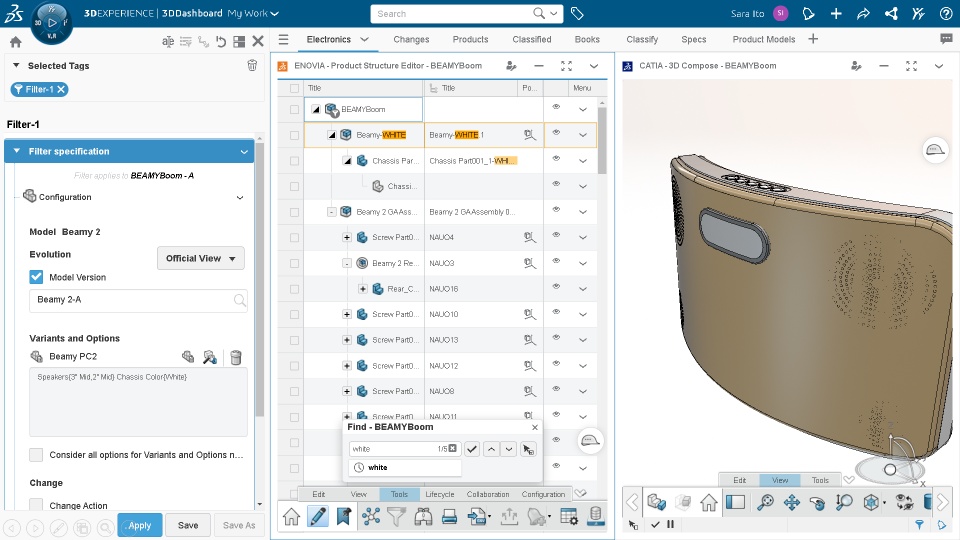
Task: Expand the Screw Part NAUO4 tree node
Action: 347,238
